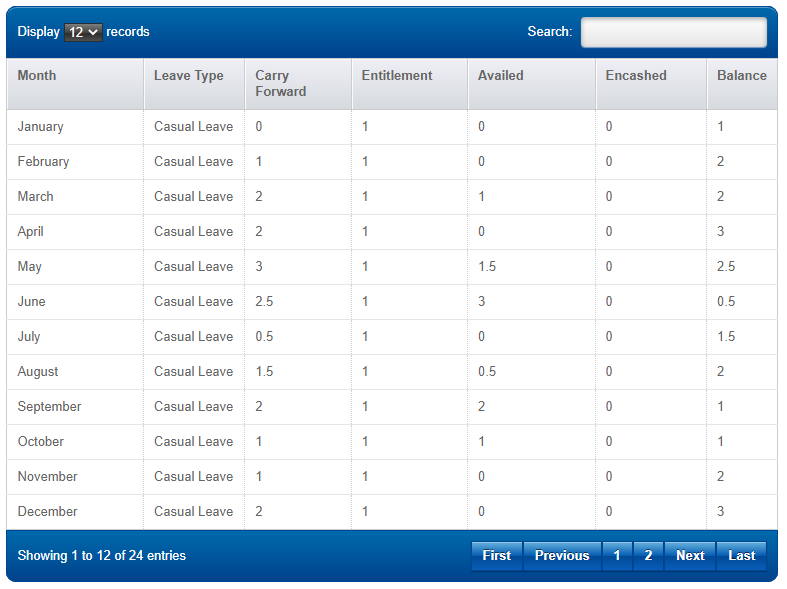787x589 pixels.
Task: Click the Previous page button
Action: click(x=562, y=555)
